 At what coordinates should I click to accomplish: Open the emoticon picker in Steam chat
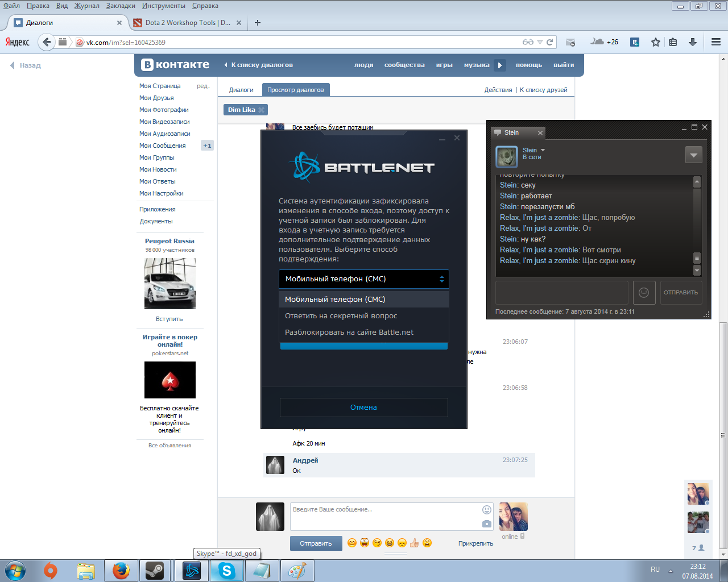pyautogui.click(x=644, y=292)
